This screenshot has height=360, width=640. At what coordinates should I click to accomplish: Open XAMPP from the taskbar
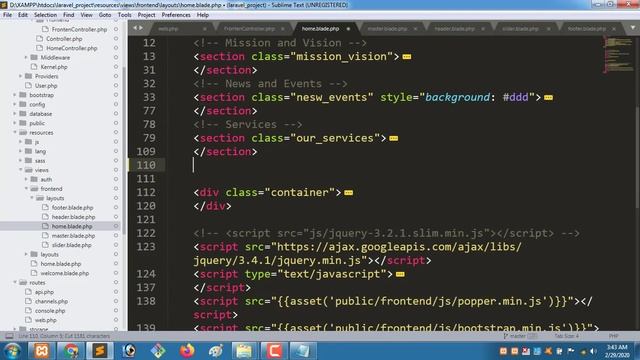click(41, 351)
